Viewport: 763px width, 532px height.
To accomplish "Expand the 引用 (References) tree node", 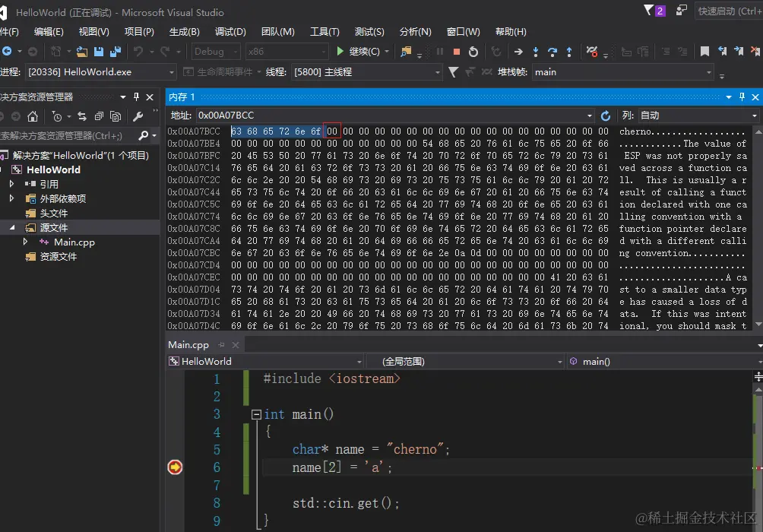I will coord(11,184).
